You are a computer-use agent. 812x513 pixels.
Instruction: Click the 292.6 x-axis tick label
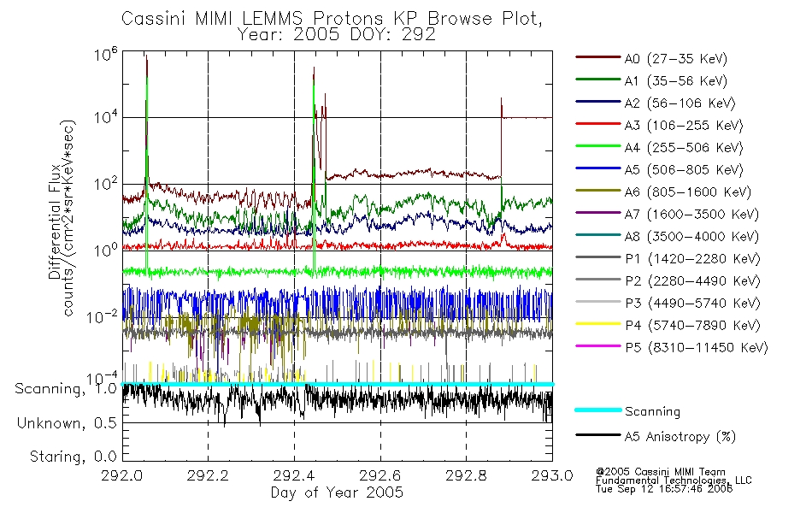pos(380,475)
